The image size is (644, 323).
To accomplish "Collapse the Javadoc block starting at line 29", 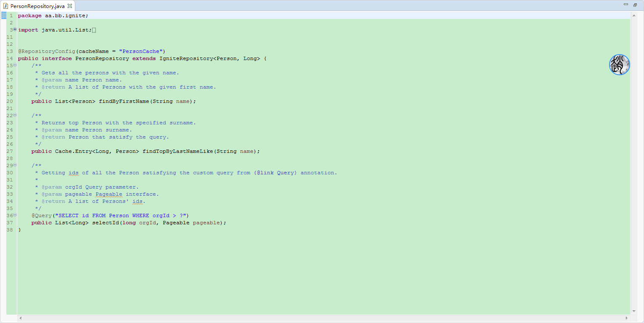I will click(x=14, y=165).
